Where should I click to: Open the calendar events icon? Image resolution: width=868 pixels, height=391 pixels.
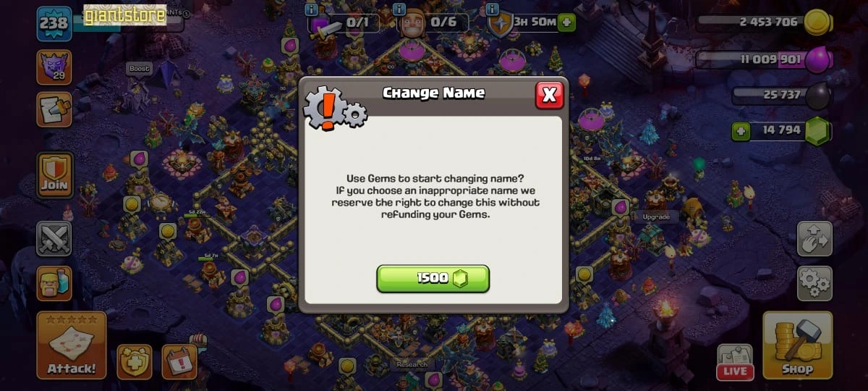pyautogui.click(x=179, y=361)
